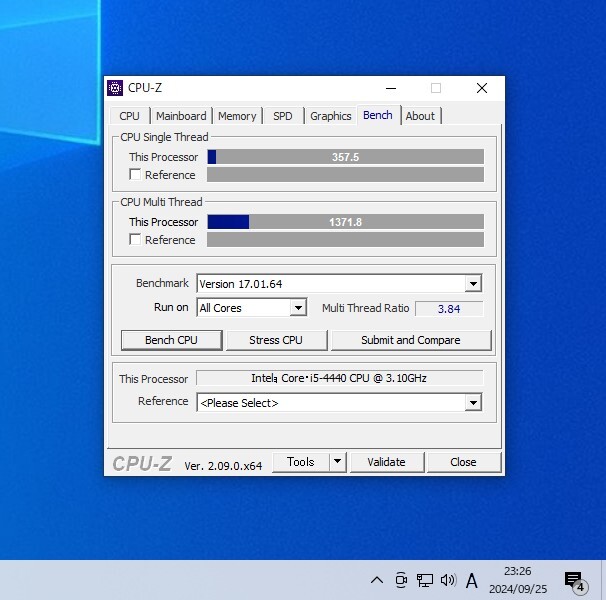Screen dimensions: 606x600
Task: Open network status tray icon
Action: pyautogui.click(x=424, y=580)
